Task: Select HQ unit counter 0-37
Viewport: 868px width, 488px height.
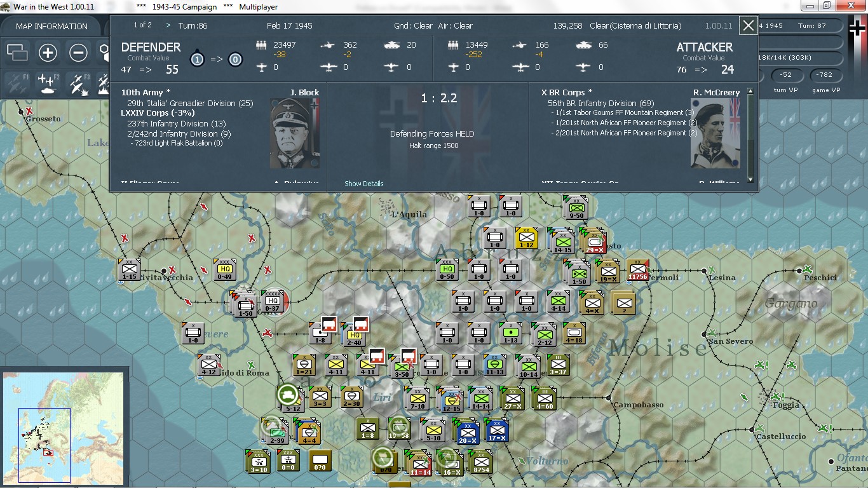Action: click(x=273, y=302)
